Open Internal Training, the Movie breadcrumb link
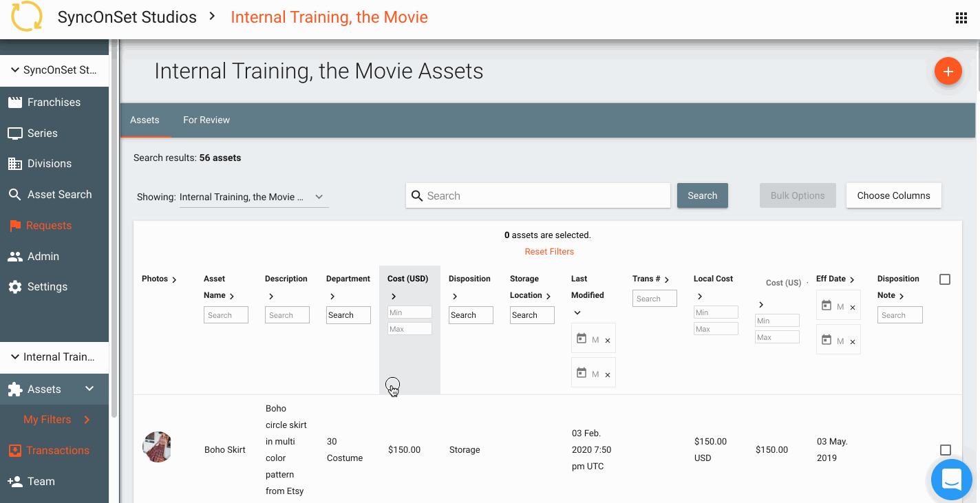The width and height of the screenshot is (980, 503). (329, 17)
